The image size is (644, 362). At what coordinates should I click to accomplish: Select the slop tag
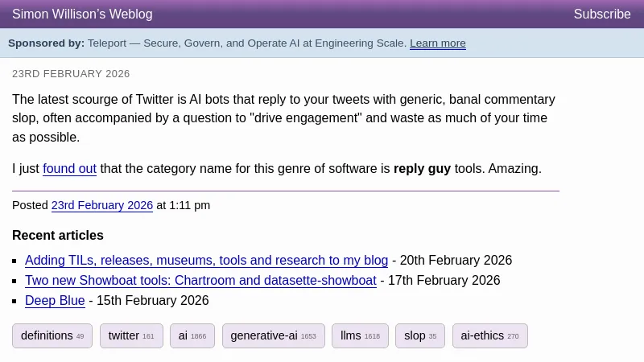point(420,335)
